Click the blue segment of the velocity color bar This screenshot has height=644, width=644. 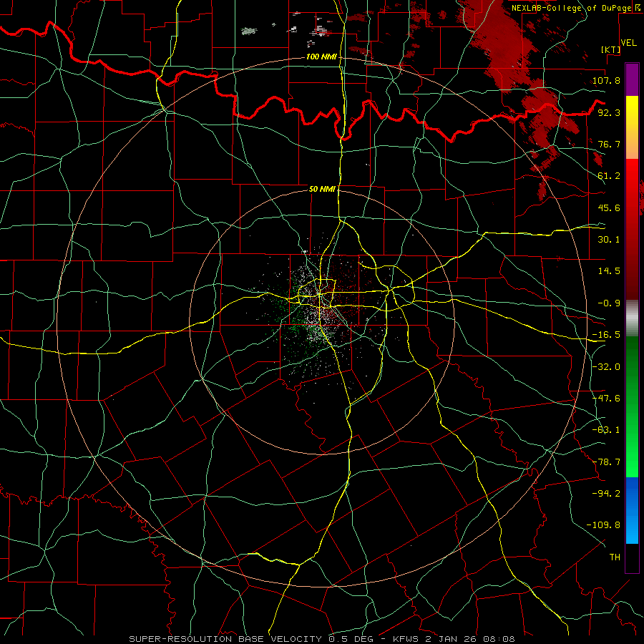pos(632,510)
